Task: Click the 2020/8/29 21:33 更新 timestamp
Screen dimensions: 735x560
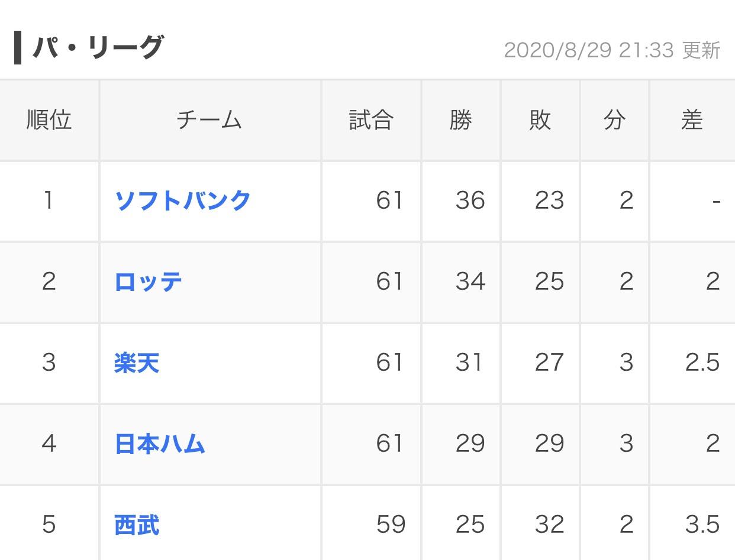Action: tap(612, 50)
